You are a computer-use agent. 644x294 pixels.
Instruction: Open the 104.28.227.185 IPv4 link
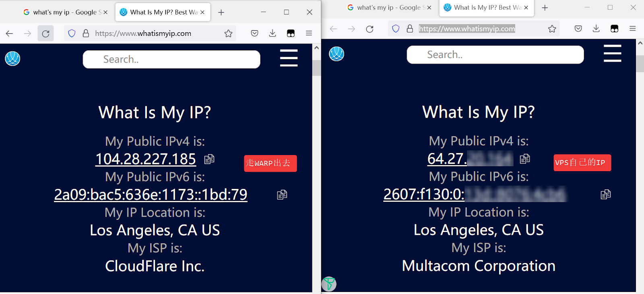pyautogui.click(x=146, y=159)
